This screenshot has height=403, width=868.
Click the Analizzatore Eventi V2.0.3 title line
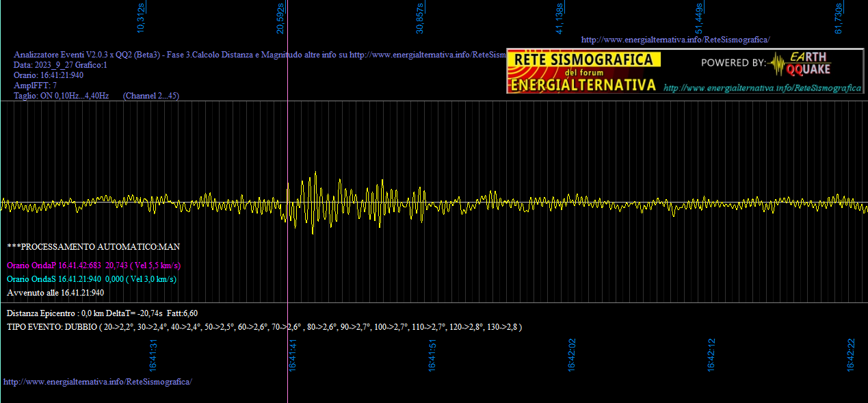point(260,55)
